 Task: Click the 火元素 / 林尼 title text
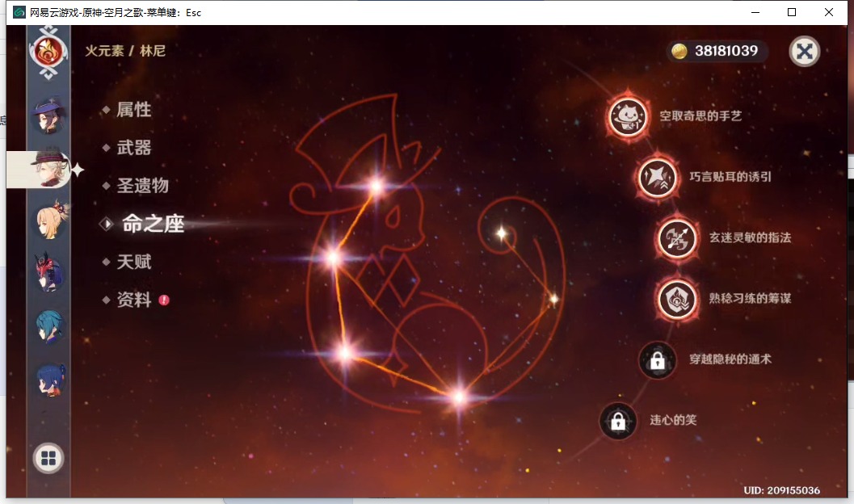click(125, 51)
